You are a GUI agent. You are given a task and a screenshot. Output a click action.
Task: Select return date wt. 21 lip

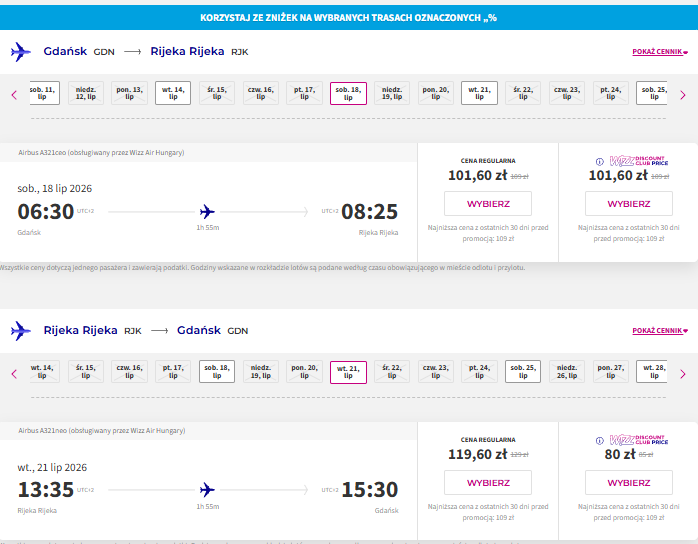[348, 372]
